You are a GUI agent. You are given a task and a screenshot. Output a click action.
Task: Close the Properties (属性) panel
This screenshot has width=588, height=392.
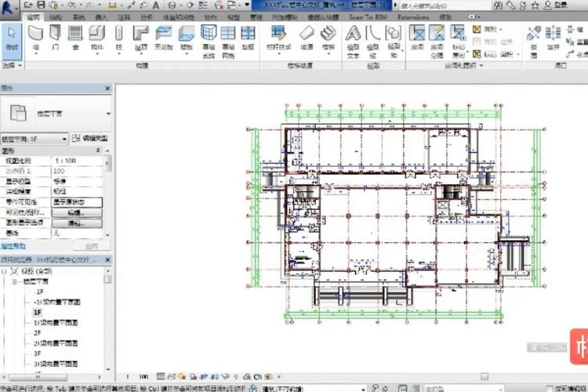tap(107, 89)
